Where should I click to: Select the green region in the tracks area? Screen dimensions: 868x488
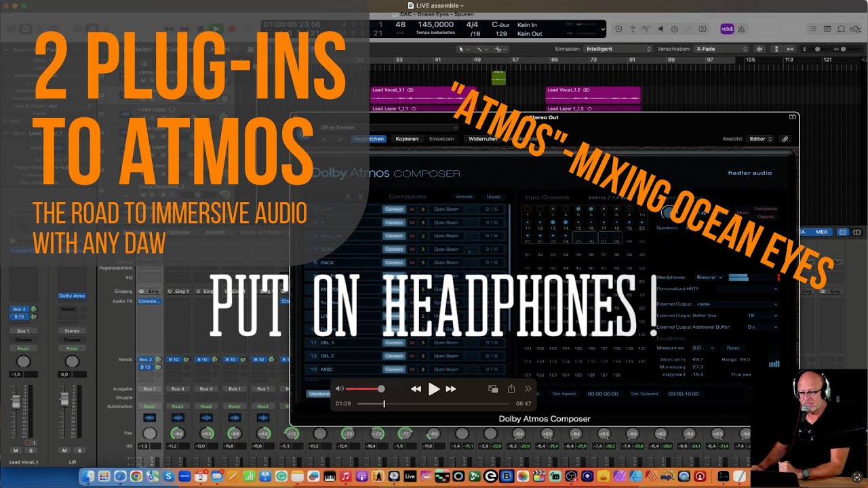[498, 77]
